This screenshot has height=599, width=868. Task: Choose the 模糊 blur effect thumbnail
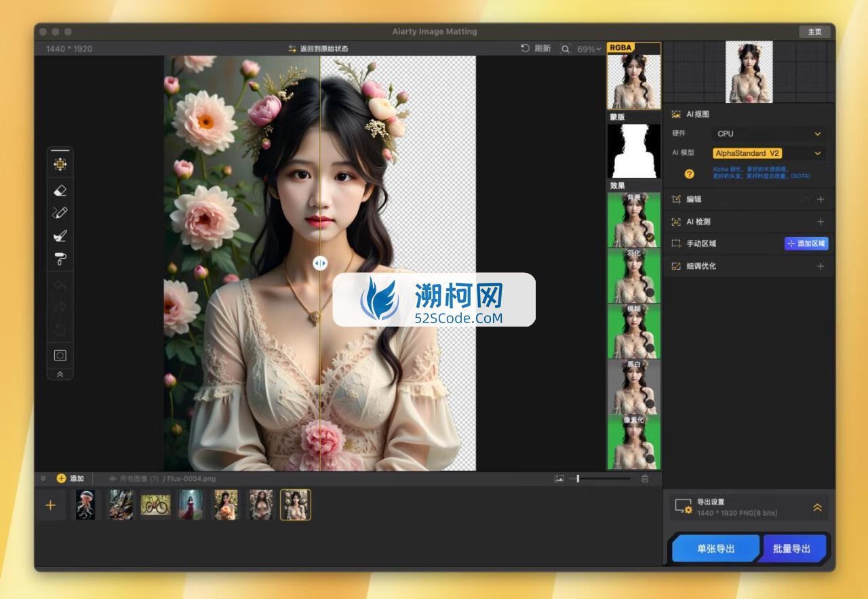coord(633,331)
